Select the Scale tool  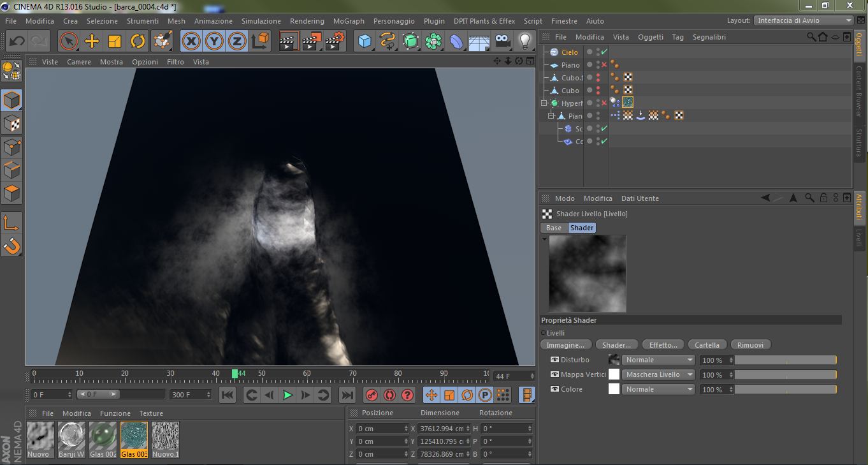[115, 41]
